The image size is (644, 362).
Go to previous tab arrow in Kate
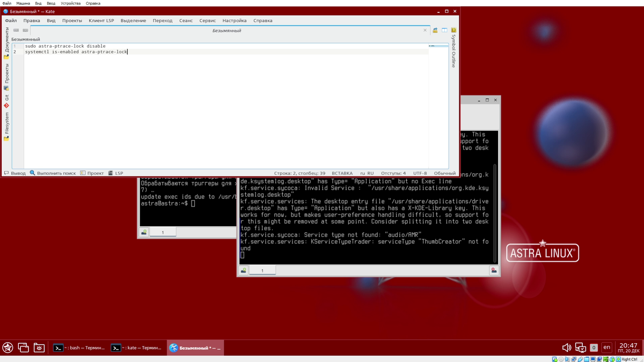[x=16, y=31]
